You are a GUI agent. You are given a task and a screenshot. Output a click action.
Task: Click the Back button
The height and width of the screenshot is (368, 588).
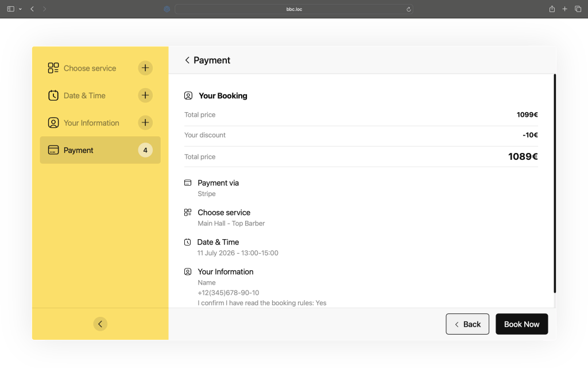coord(467,324)
